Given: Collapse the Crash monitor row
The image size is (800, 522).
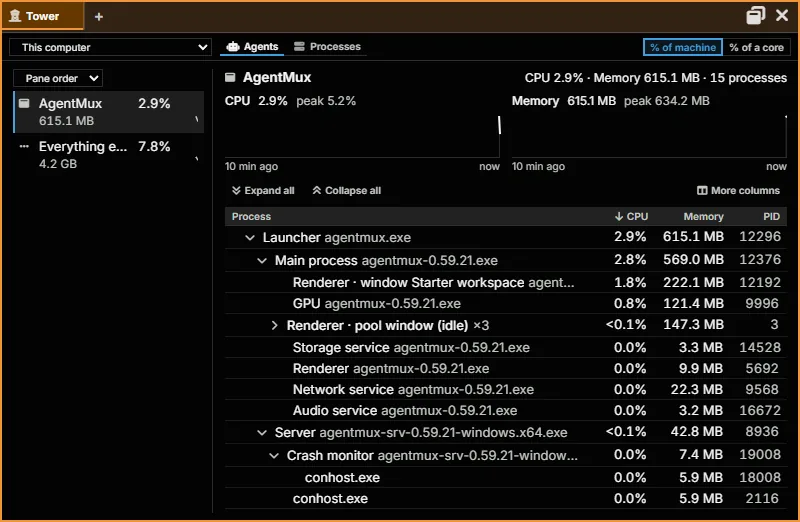Looking at the screenshot, I should (274, 456).
